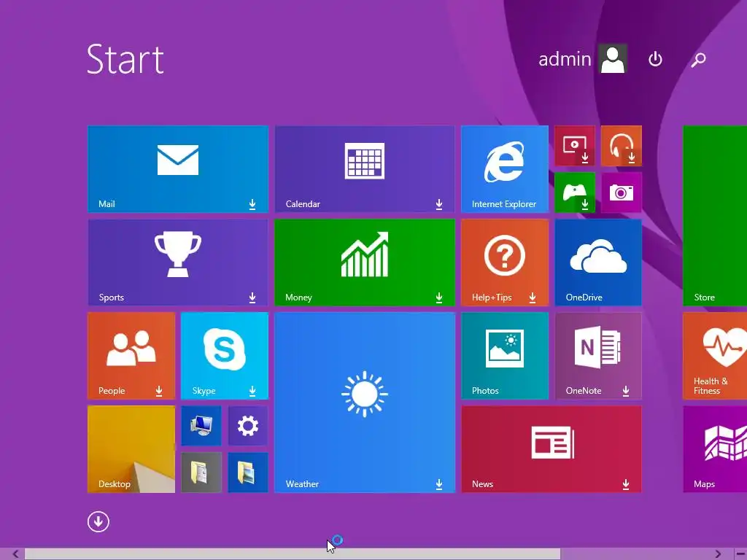Open the Sports tile
Screen dimensions: 747x560
178,262
